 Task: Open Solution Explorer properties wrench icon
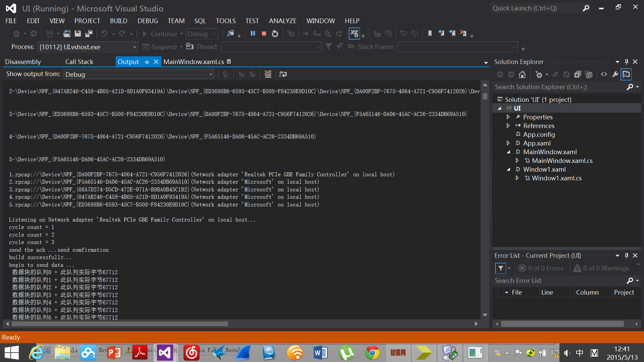[x=615, y=74]
